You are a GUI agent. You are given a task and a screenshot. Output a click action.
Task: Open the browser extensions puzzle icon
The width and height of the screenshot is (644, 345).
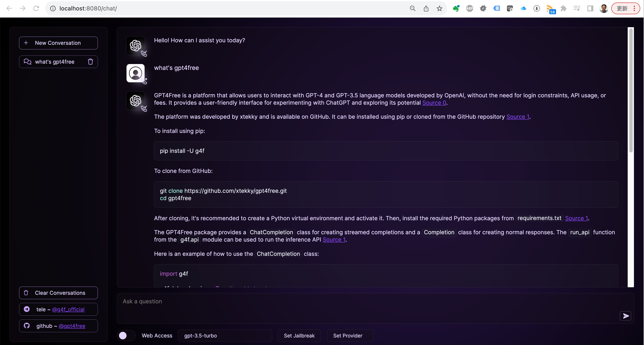tap(564, 9)
